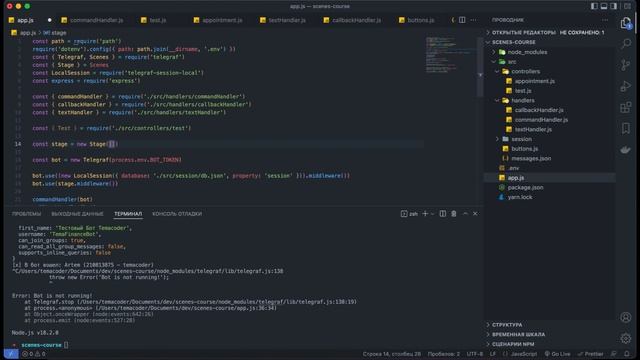This screenshot has height=360, width=640.
Task: Click the code minimap preview
Action: (450, 55)
